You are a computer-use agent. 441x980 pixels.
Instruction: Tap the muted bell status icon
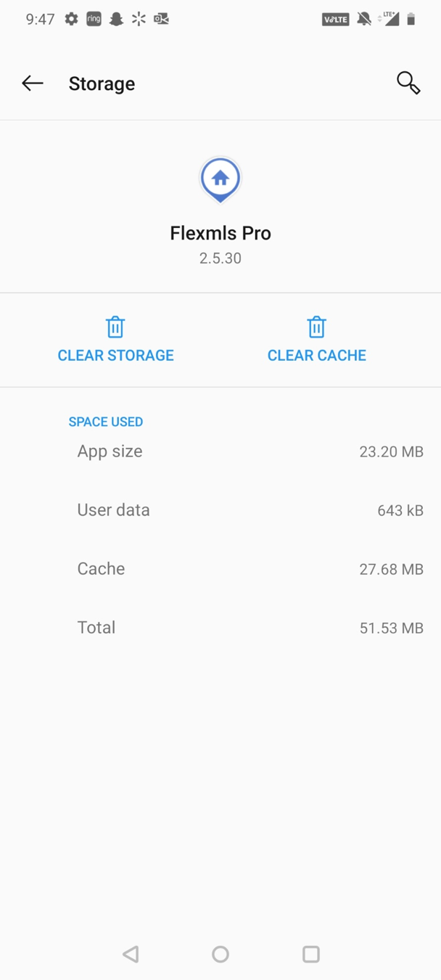point(364,20)
